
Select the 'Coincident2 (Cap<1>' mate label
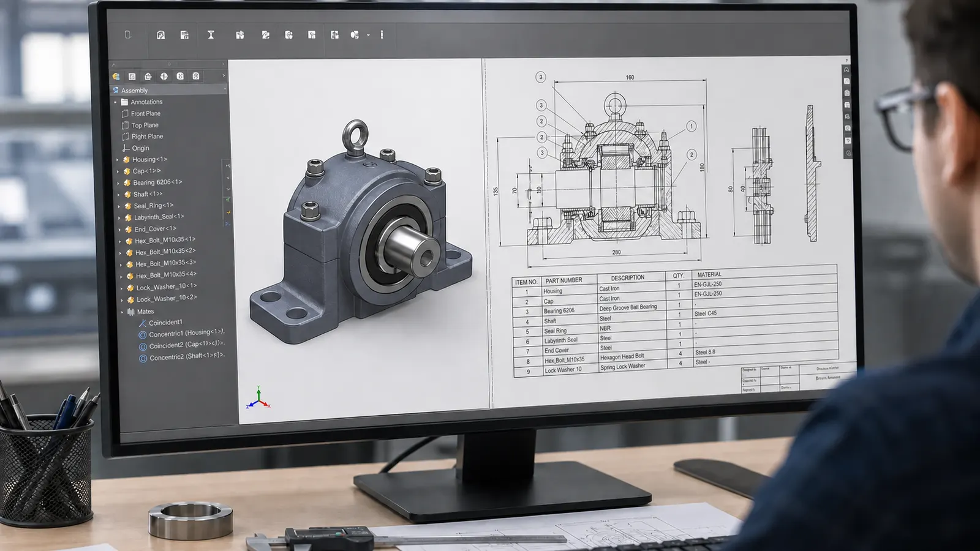coord(186,345)
